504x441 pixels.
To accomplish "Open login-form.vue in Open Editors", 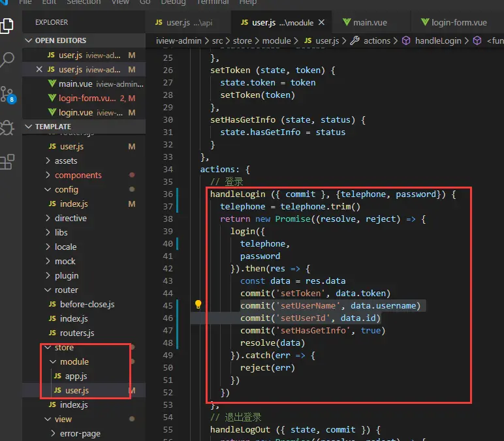I will pyautogui.click(x=84, y=98).
